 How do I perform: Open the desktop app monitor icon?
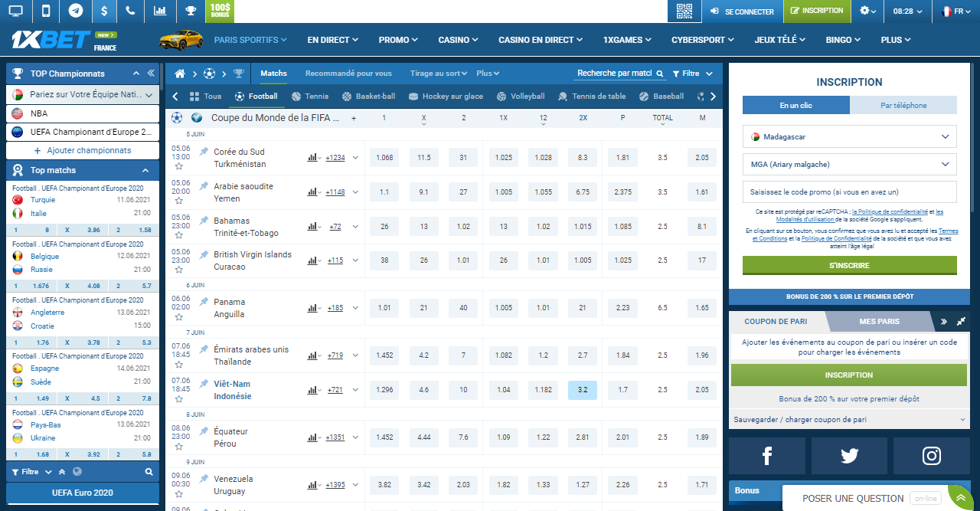click(15, 11)
